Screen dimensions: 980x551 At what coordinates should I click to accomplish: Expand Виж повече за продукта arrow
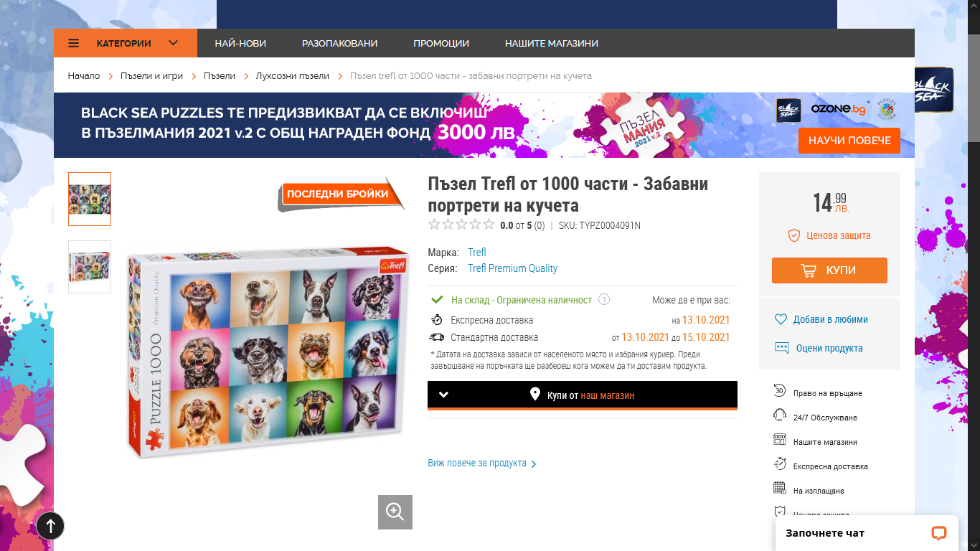click(533, 464)
